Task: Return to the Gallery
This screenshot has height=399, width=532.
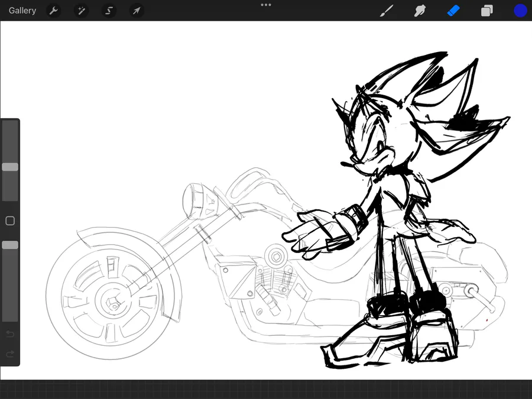Action: [22, 11]
